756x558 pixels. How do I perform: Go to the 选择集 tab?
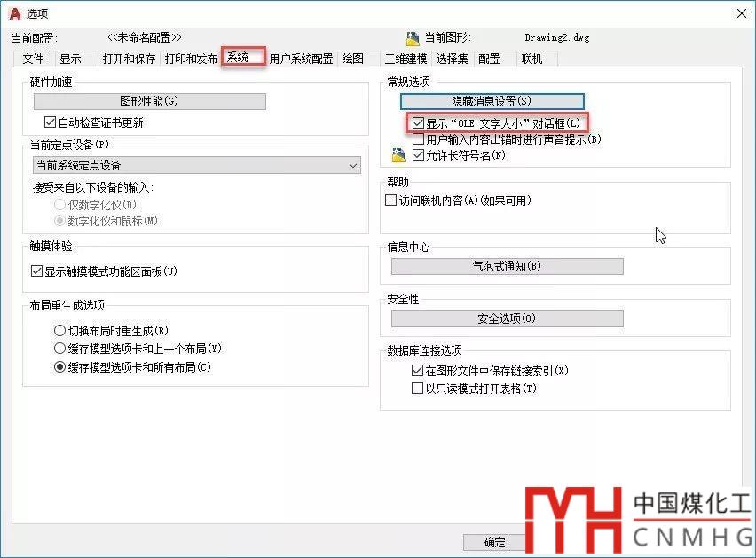point(452,59)
